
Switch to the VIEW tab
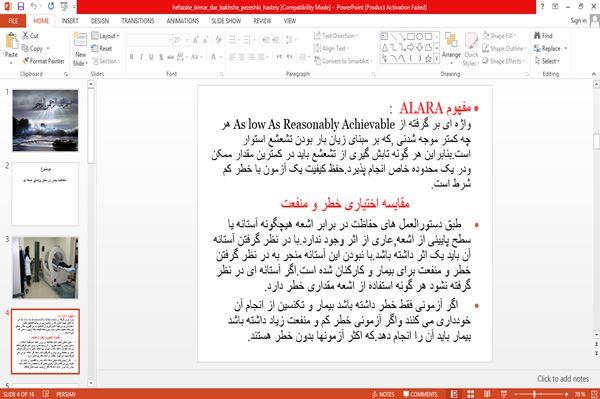point(290,21)
